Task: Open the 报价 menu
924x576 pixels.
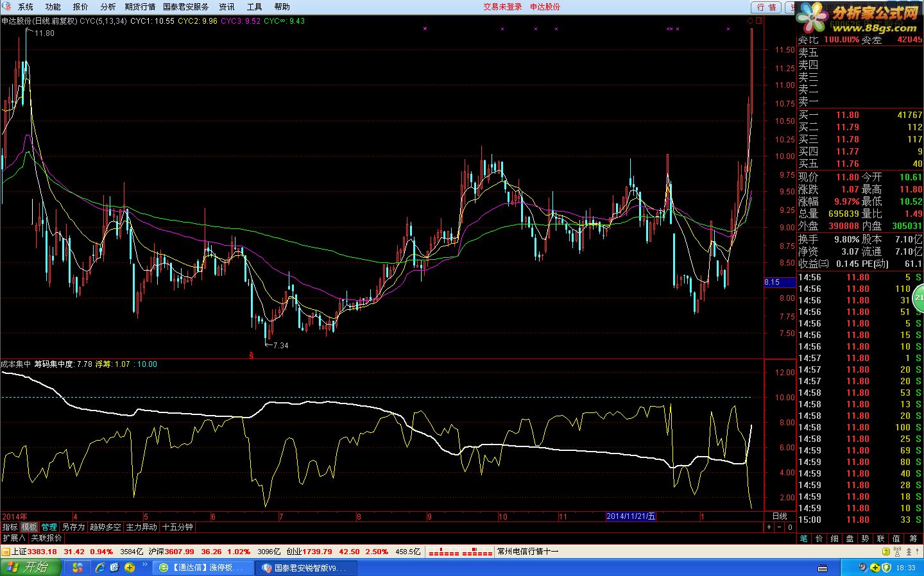Action: 80,7
